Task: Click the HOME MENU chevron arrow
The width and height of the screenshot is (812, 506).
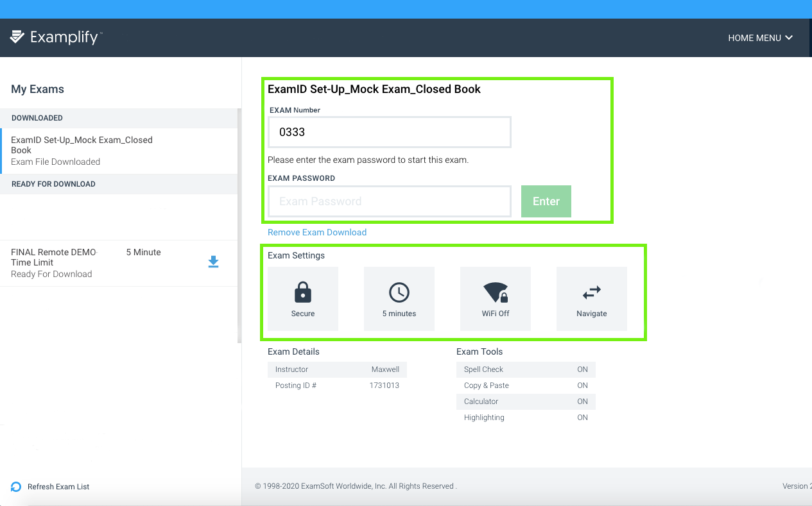Action: click(789, 38)
